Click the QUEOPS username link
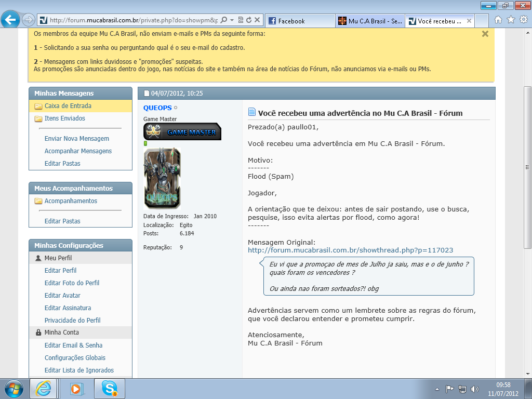 point(157,108)
